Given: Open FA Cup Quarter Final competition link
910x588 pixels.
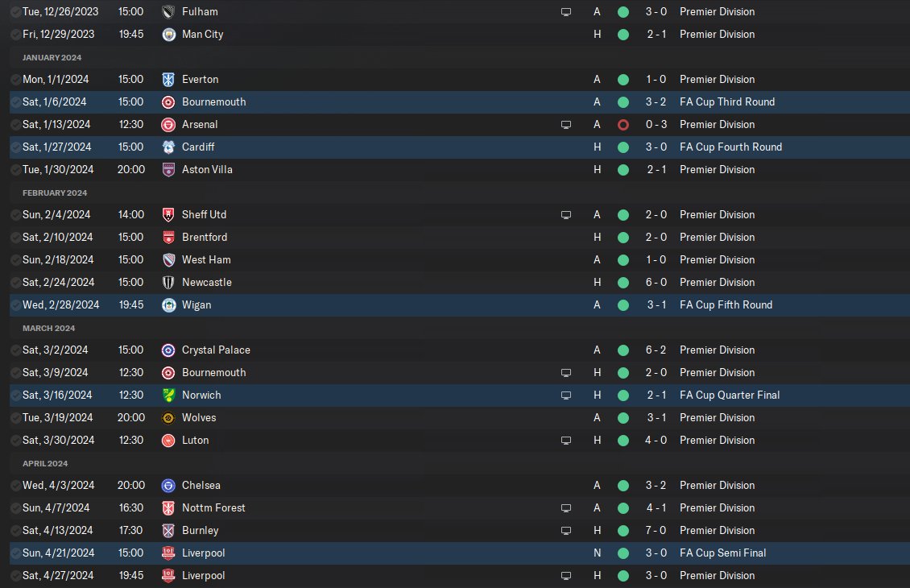Looking at the screenshot, I should pos(730,395).
